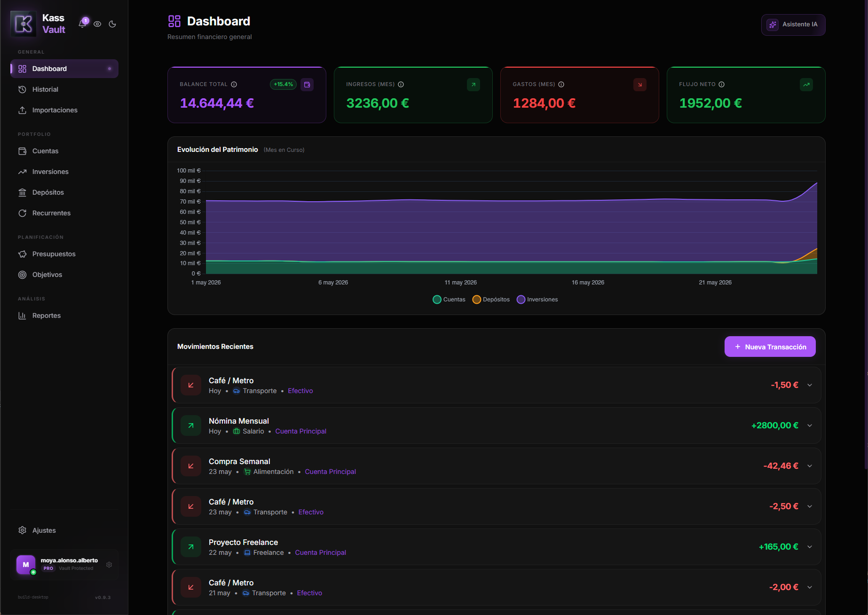
Task: Click the page vertical scrollbar
Action: (866, 235)
